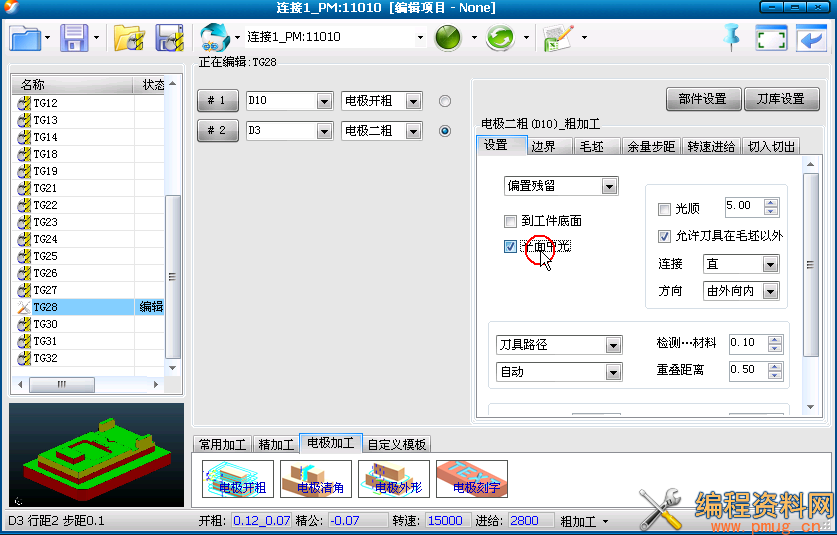Click the 部件设置 button

click(x=703, y=99)
